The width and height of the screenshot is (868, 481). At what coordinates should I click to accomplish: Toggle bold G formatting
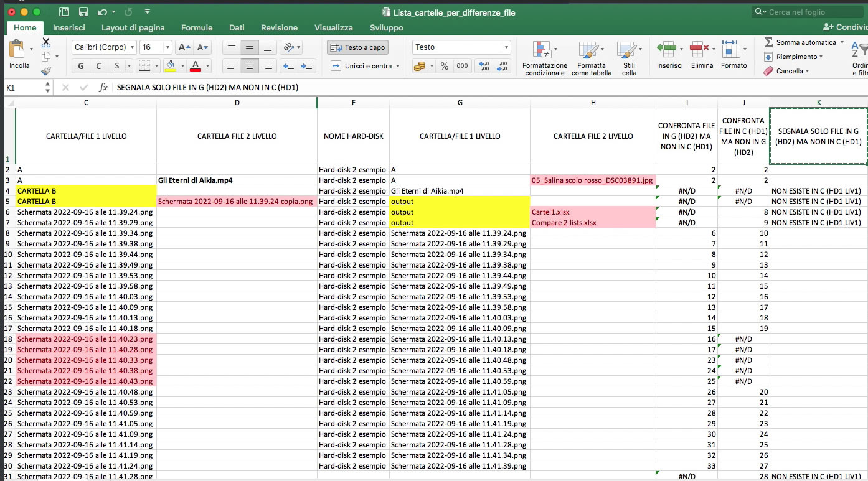point(81,66)
